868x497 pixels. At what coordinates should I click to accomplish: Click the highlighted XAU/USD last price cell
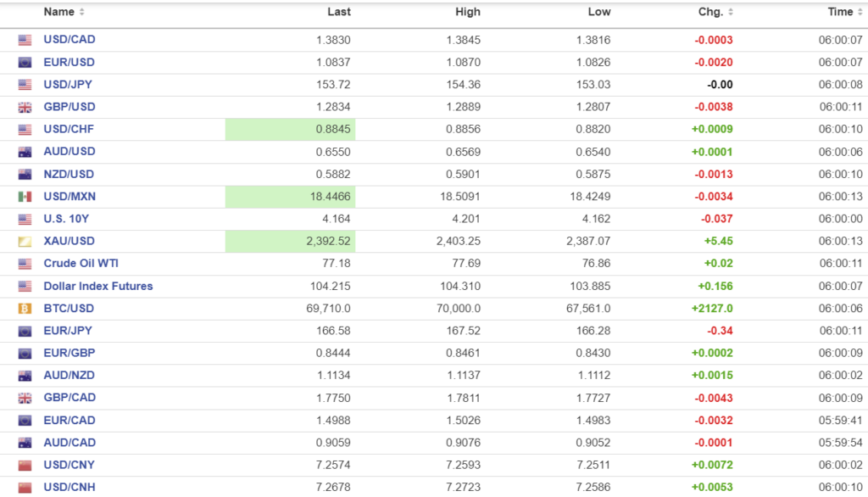click(x=290, y=242)
